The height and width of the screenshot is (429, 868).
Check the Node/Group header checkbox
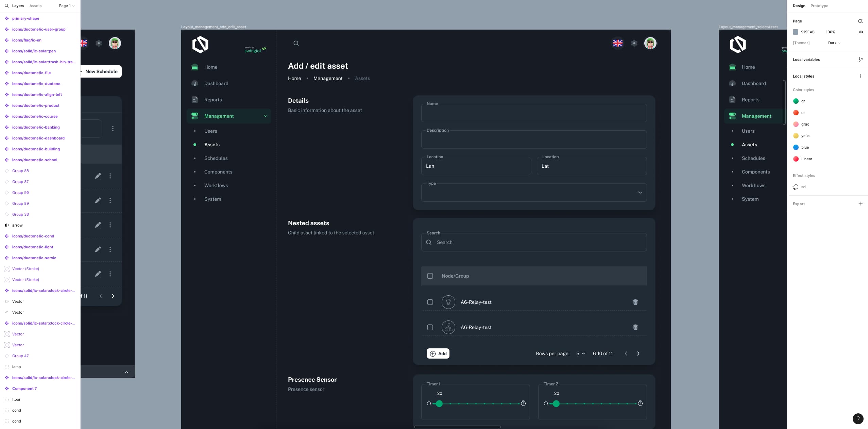(430, 276)
